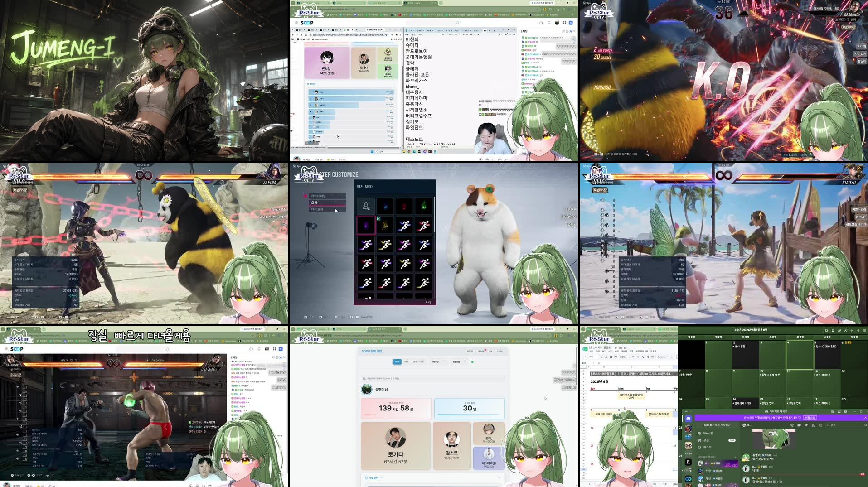The width and height of the screenshot is (868, 487).
Task: Open the 100% zoom dropdown in Sheets toolbar
Action: 624,357
